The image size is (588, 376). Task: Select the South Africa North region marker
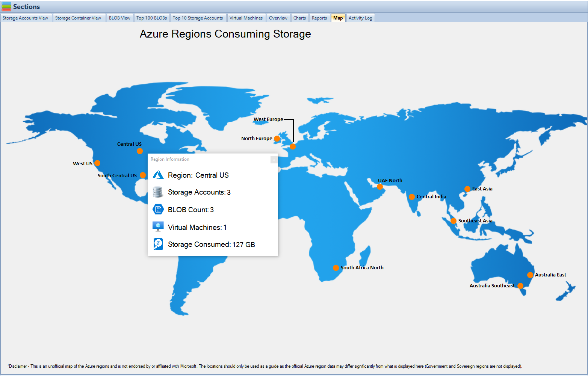coord(336,268)
